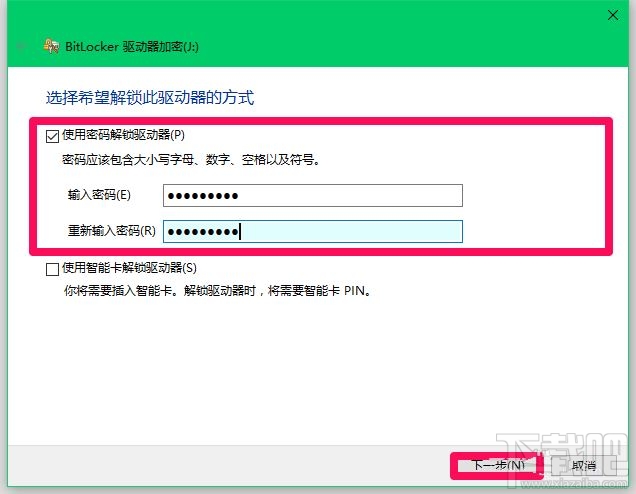The height and width of the screenshot is (494, 636).
Task: Enable the 使用智能卡解锁驱动器 checkbox
Action: [53, 268]
